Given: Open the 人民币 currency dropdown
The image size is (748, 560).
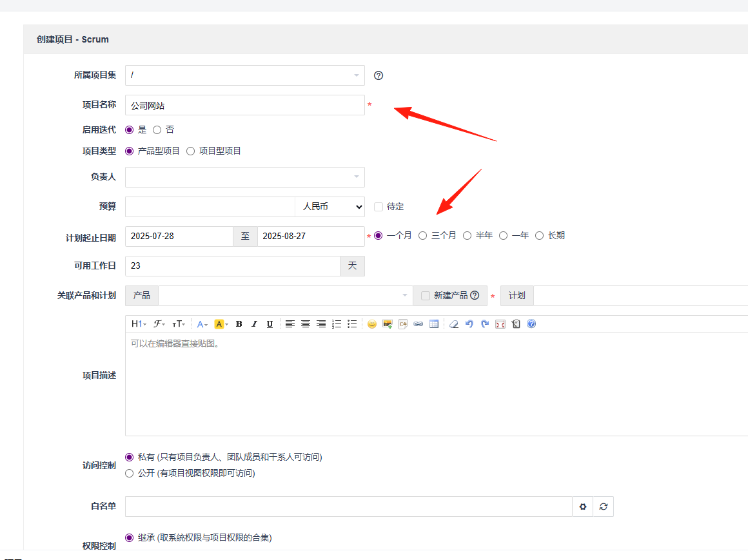Looking at the screenshot, I should (330, 207).
